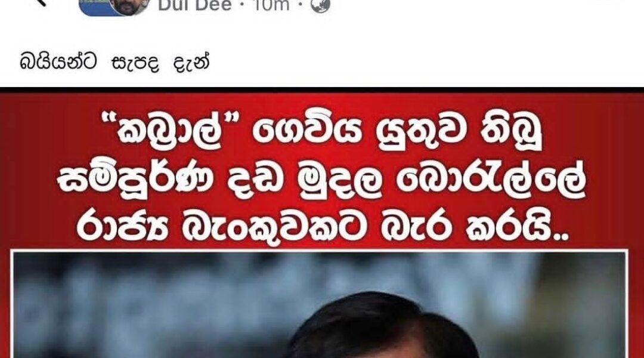Image resolution: width=644 pixels, height=358 pixels.
Task: Open the Dul Dee profile name link
Action: [x=195, y=6]
